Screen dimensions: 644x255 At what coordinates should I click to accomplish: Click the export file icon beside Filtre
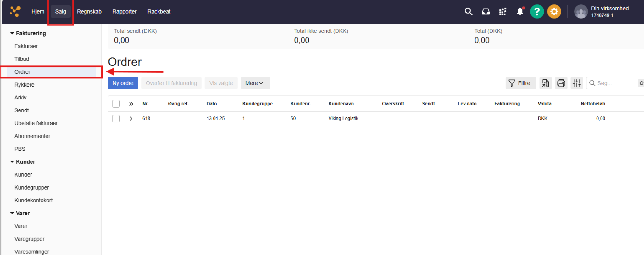click(x=546, y=83)
